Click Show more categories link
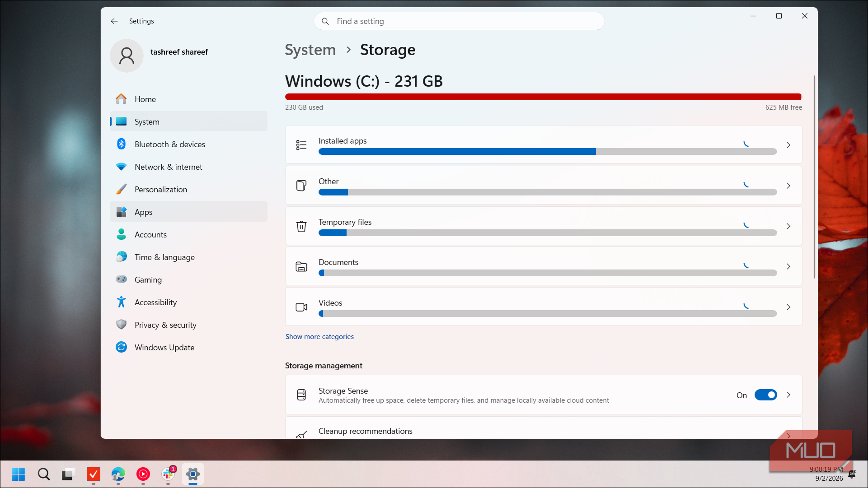 (x=319, y=336)
